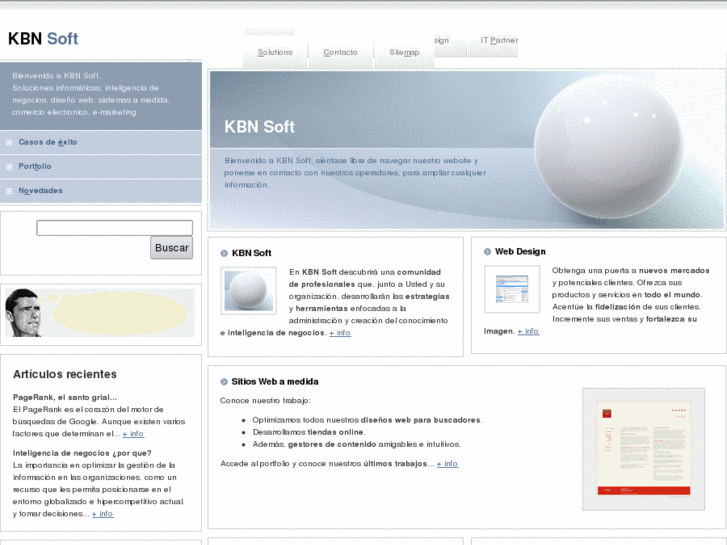Screen dimensions: 727x545
Task: Focus the search text field
Action: 115,228
